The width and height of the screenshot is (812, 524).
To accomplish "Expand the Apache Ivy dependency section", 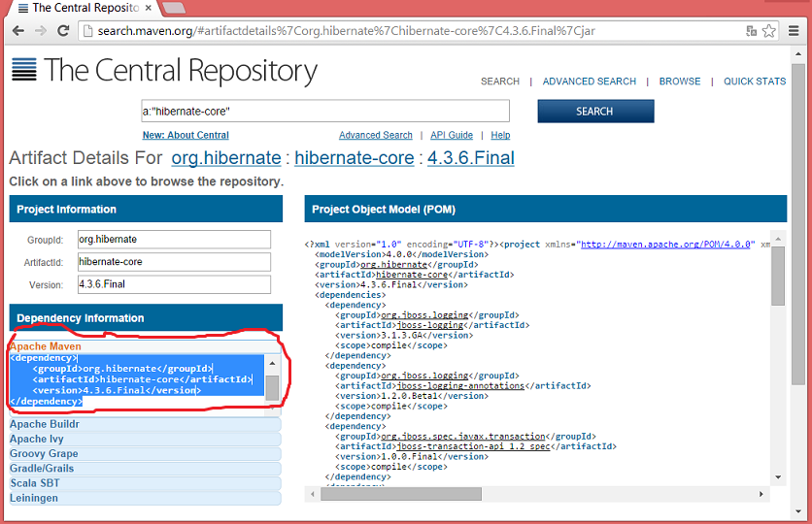I will click(x=145, y=439).
